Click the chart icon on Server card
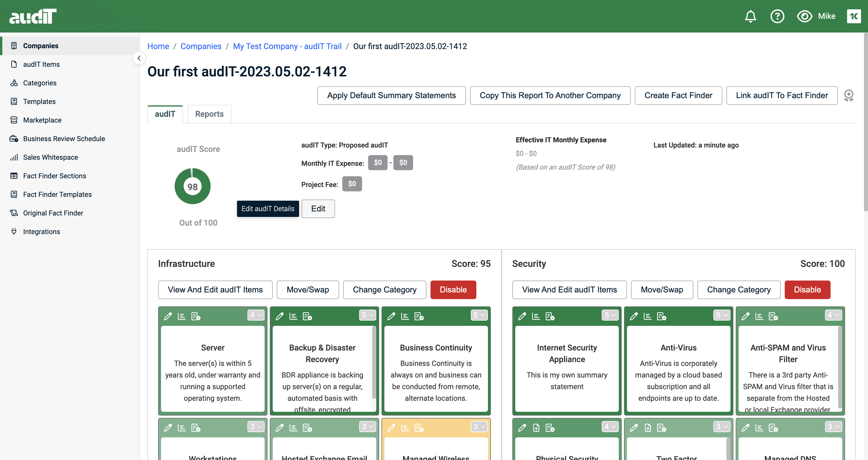The height and width of the screenshot is (460, 868). tap(182, 316)
